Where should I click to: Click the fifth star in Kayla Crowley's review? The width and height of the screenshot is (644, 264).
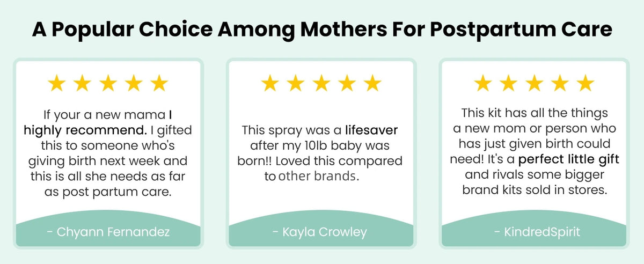click(x=372, y=83)
